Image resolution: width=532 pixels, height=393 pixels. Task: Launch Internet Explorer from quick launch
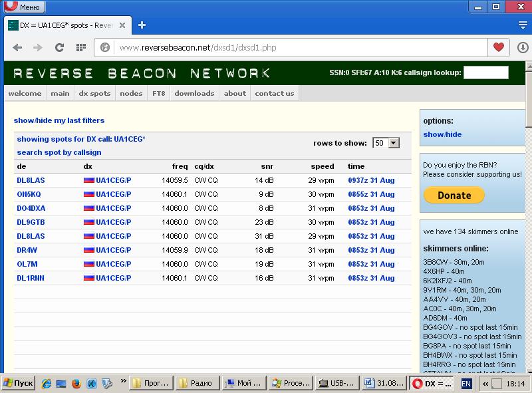click(x=46, y=384)
